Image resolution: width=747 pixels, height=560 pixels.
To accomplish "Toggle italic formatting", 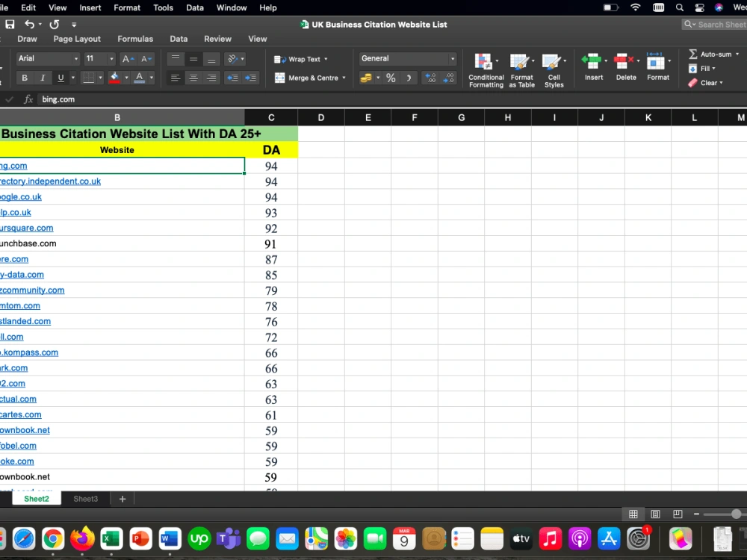I will pyautogui.click(x=43, y=78).
